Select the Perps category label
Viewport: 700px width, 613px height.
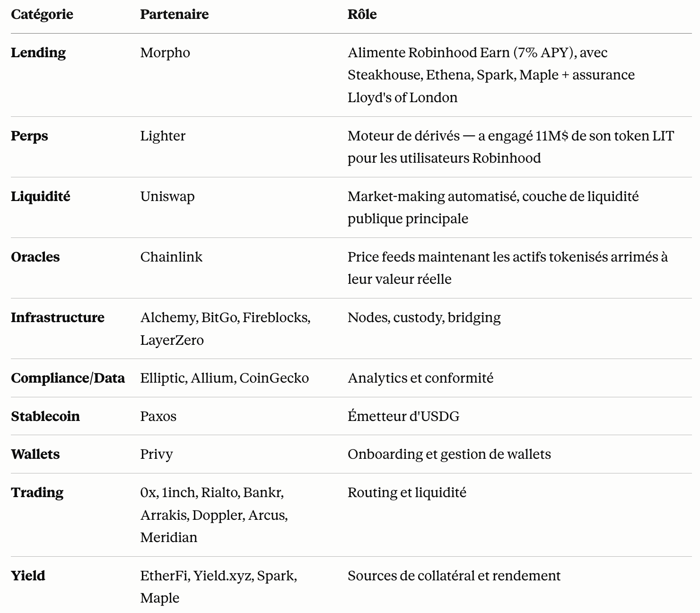click(29, 136)
